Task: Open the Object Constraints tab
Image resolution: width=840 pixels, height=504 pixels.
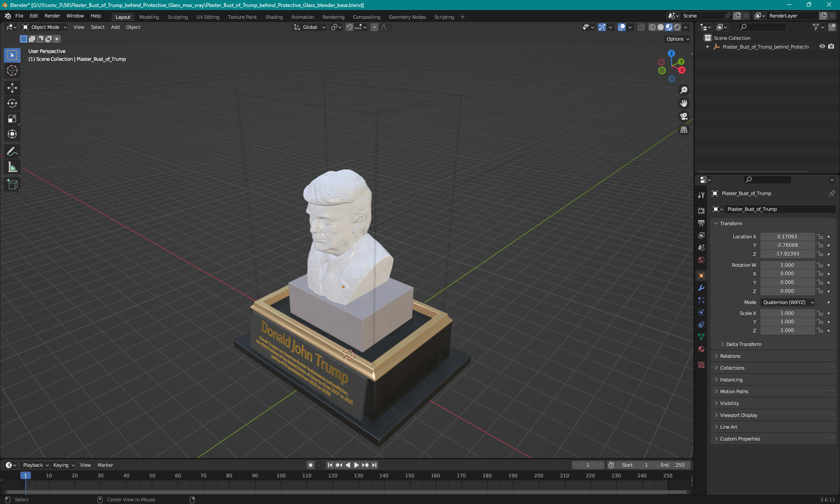Action: click(701, 325)
